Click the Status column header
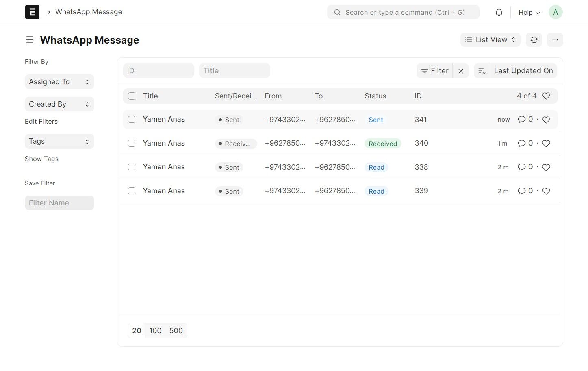This screenshot has height=371, width=588. point(375,96)
